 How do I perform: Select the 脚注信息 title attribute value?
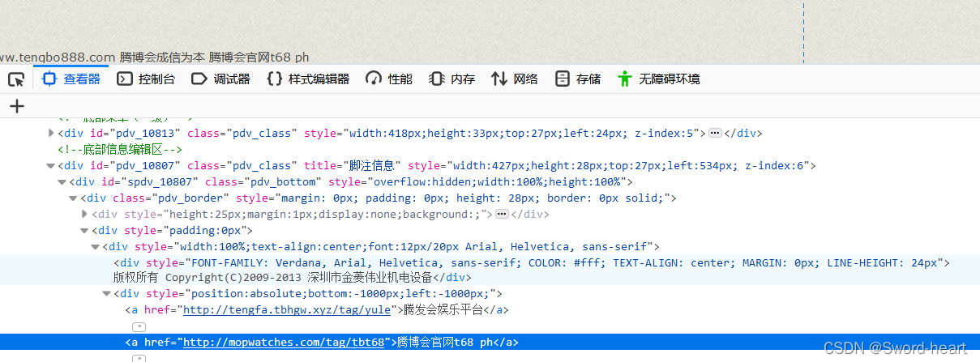[370, 165]
